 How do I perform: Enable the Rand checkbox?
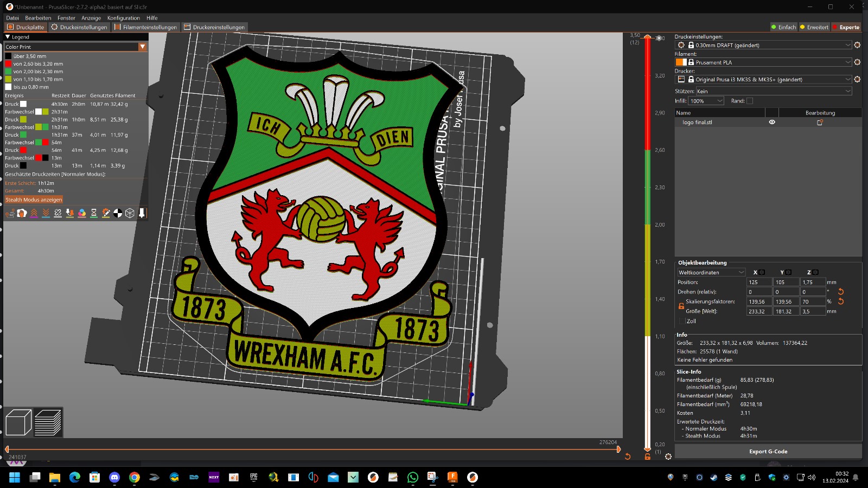pos(750,101)
